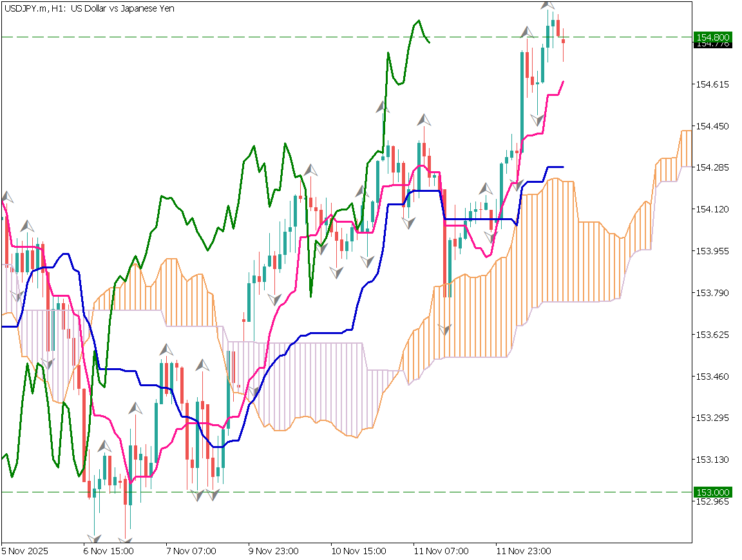
Task: Click the up fractal arrow at the chart's far left edge
Action: [7, 196]
